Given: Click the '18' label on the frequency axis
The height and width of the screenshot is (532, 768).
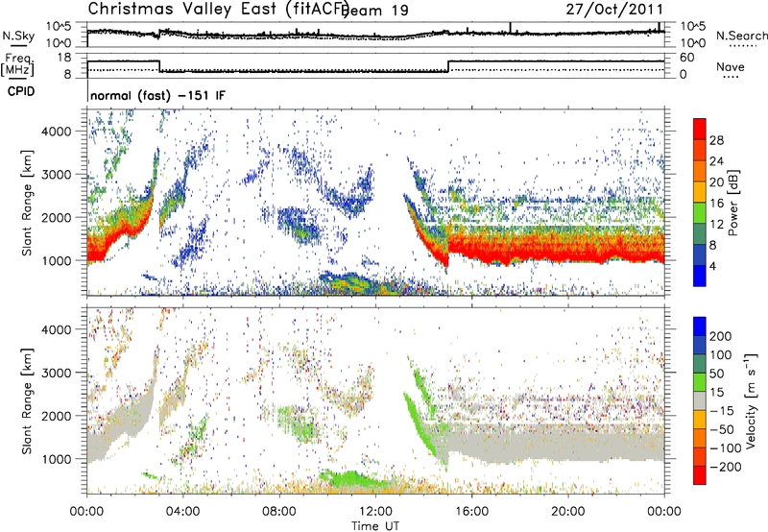Looking at the screenshot, I should pyautogui.click(x=64, y=58).
